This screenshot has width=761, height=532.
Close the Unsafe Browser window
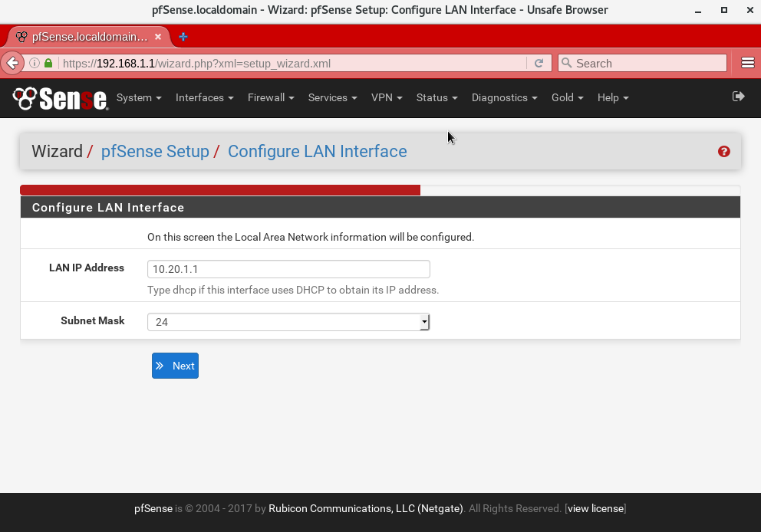(x=749, y=10)
